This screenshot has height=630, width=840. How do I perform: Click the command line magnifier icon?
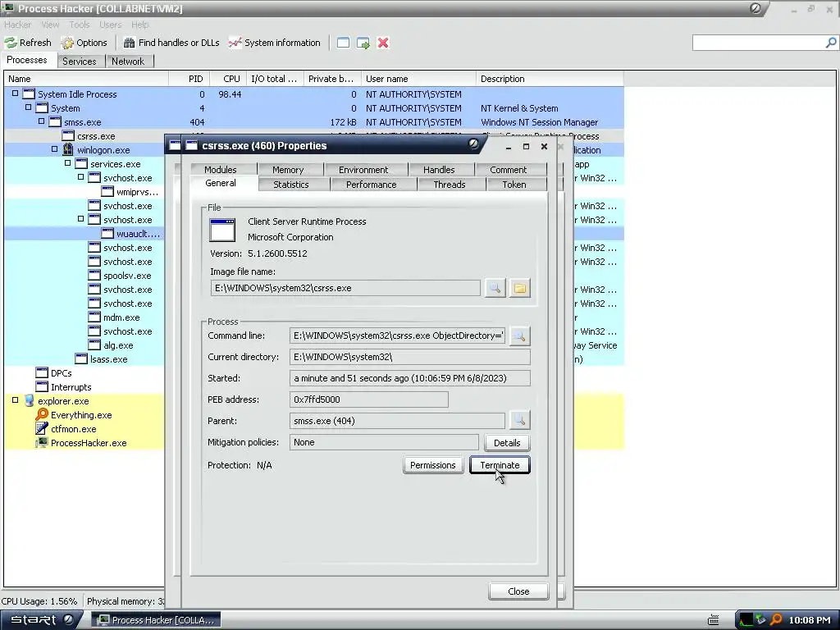click(519, 336)
